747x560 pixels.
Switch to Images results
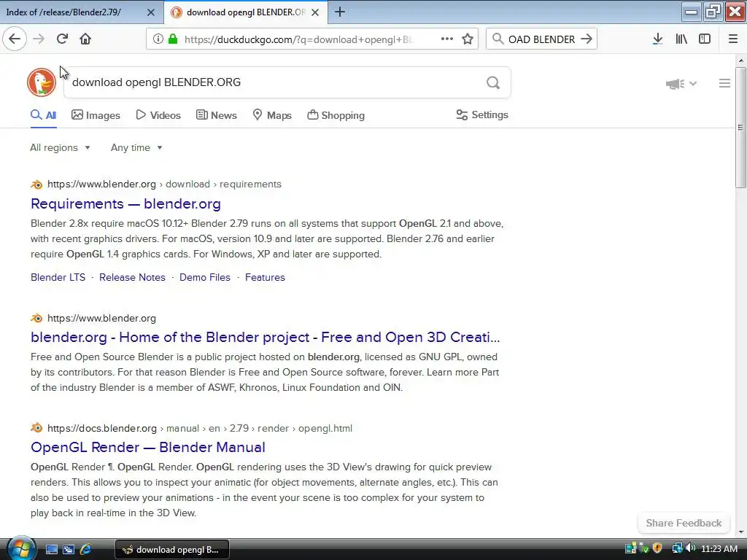click(x=96, y=115)
